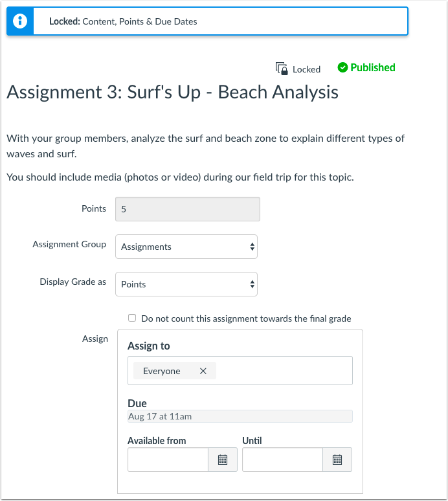Click the 'With your group members' description paragraph
The width and height of the screenshot is (448, 501).
(x=205, y=146)
